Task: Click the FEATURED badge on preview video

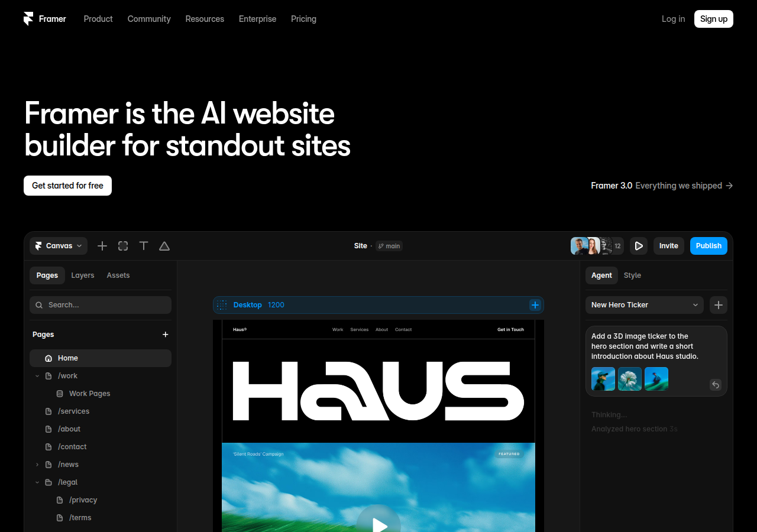Action: (x=509, y=454)
